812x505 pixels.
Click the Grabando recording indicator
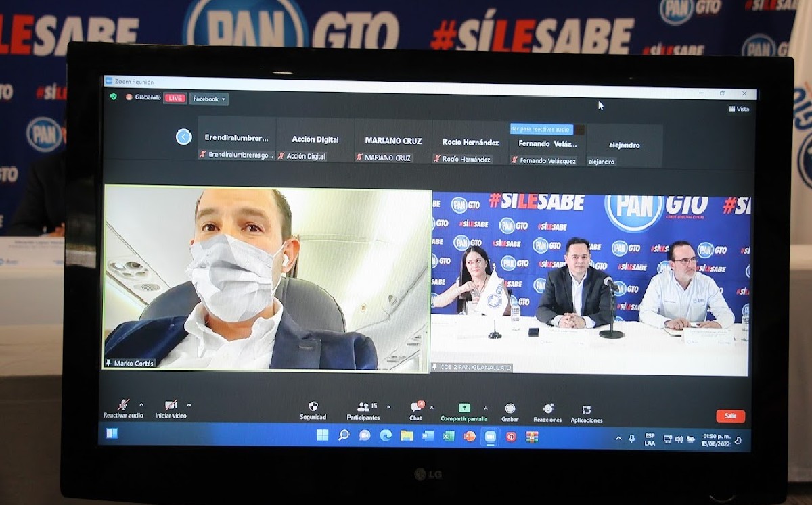pos(143,97)
